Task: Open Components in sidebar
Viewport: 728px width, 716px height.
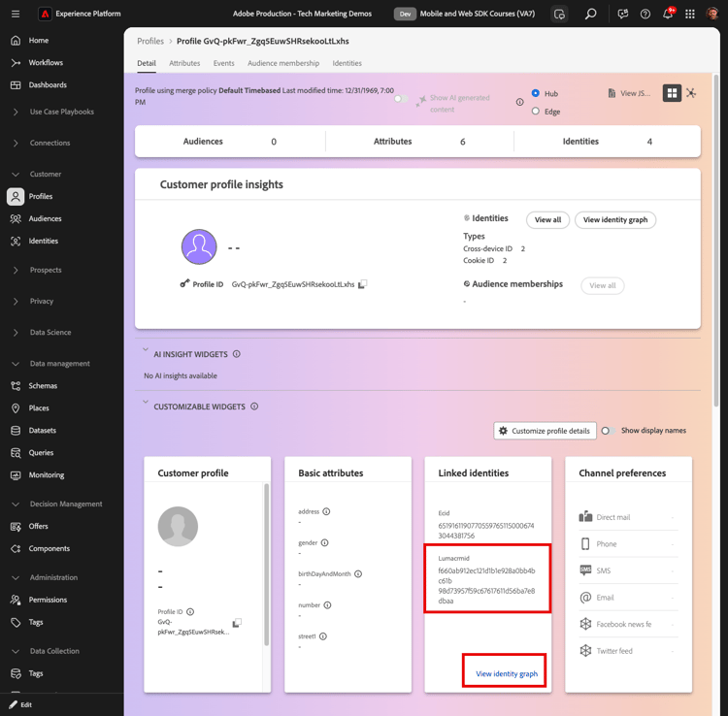Action: [49, 548]
